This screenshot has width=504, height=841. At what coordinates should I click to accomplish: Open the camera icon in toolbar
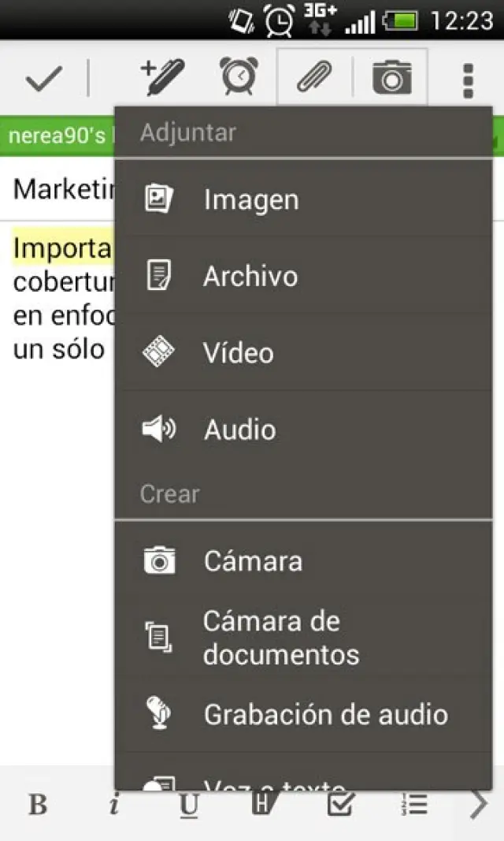click(x=391, y=78)
